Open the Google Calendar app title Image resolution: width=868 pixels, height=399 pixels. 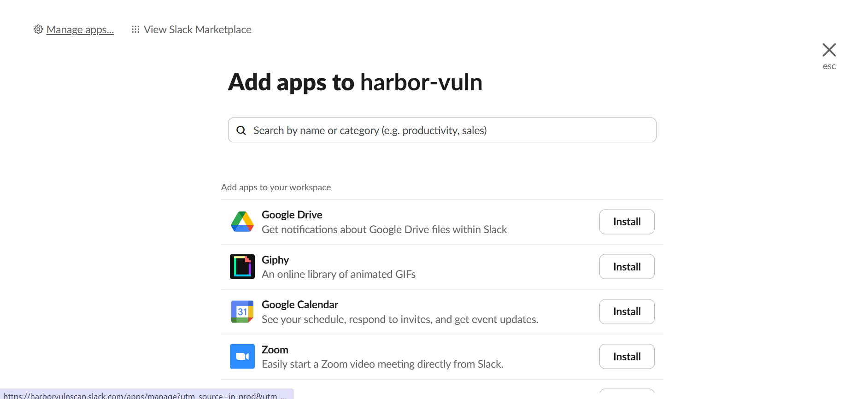click(x=299, y=305)
